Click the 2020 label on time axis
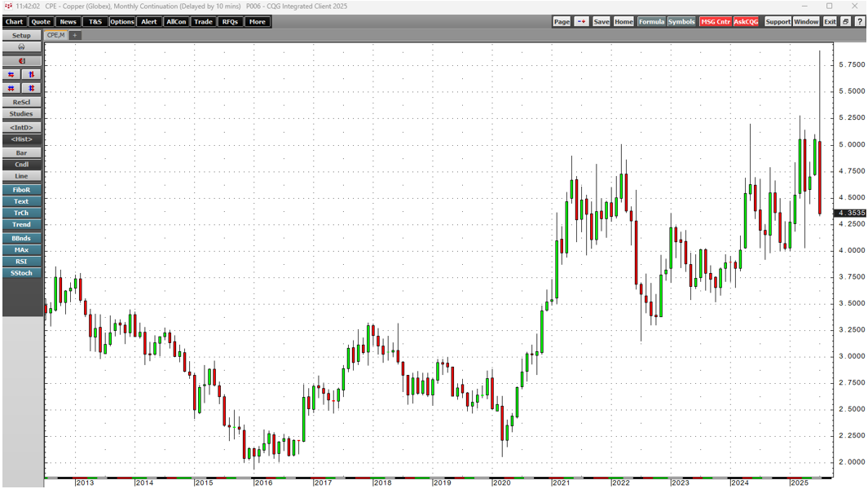This screenshot has width=868, height=489. pyautogui.click(x=500, y=483)
